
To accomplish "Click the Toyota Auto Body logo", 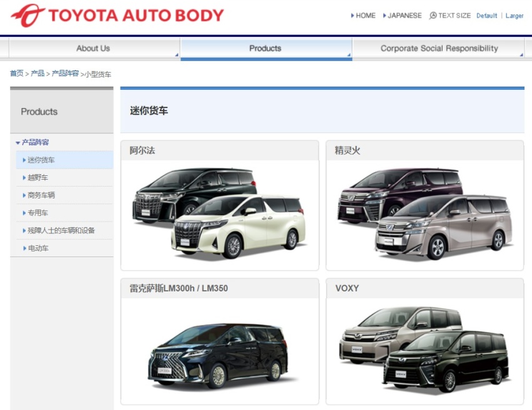I will click(x=117, y=16).
